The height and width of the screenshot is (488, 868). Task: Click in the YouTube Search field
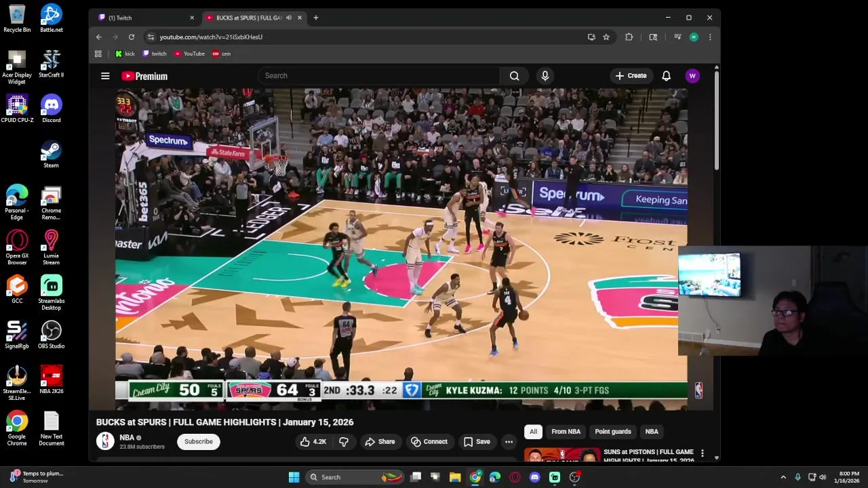click(x=379, y=76)
